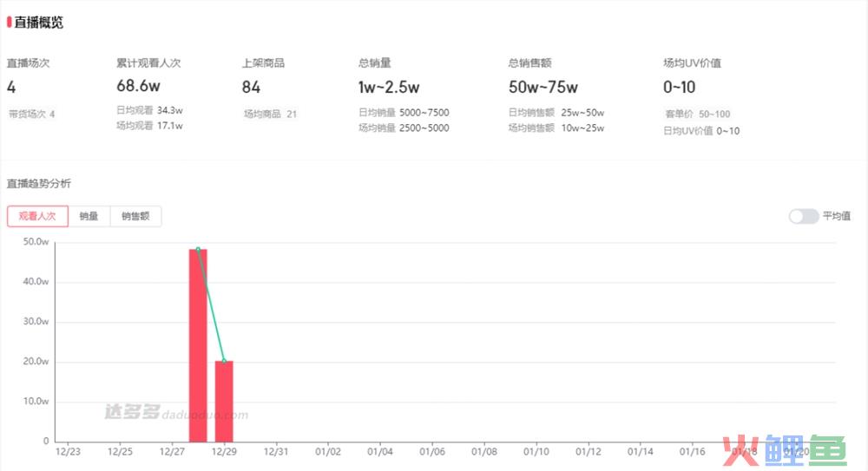Click the 上架商品 value 84
The width and height of the screenshot is (868, 471).
point(251,87)
